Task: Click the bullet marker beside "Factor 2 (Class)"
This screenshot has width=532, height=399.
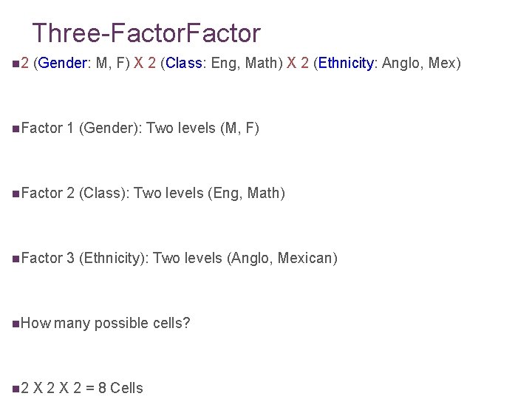Action: pos(16,194)
